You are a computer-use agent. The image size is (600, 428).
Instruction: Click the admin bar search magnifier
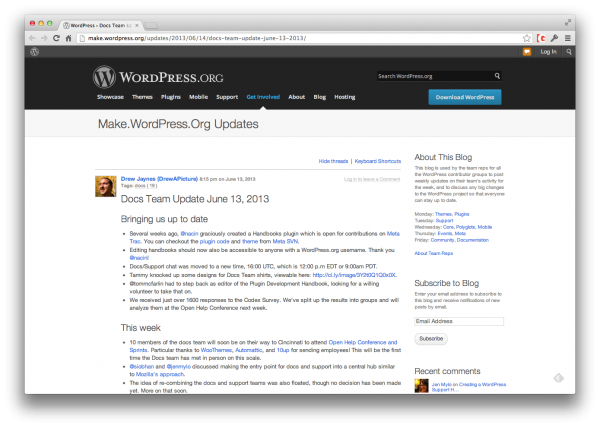[x=569, y=52]
